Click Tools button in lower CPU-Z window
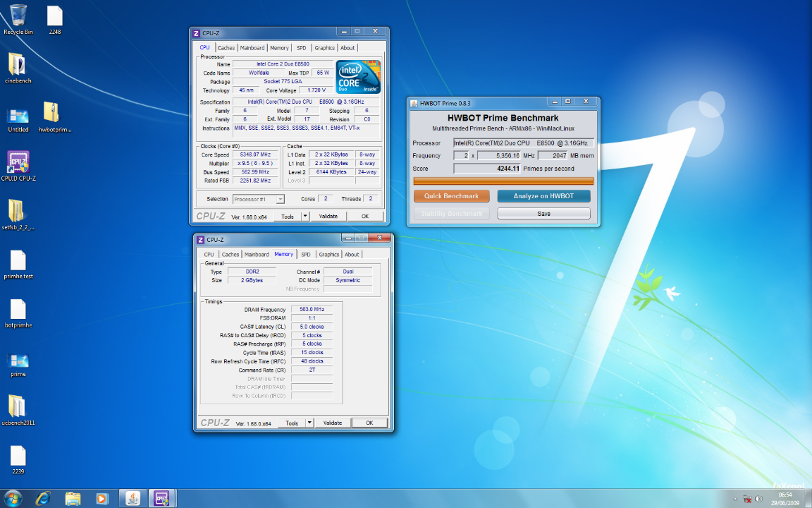812x508 pixels. (292, 423)
